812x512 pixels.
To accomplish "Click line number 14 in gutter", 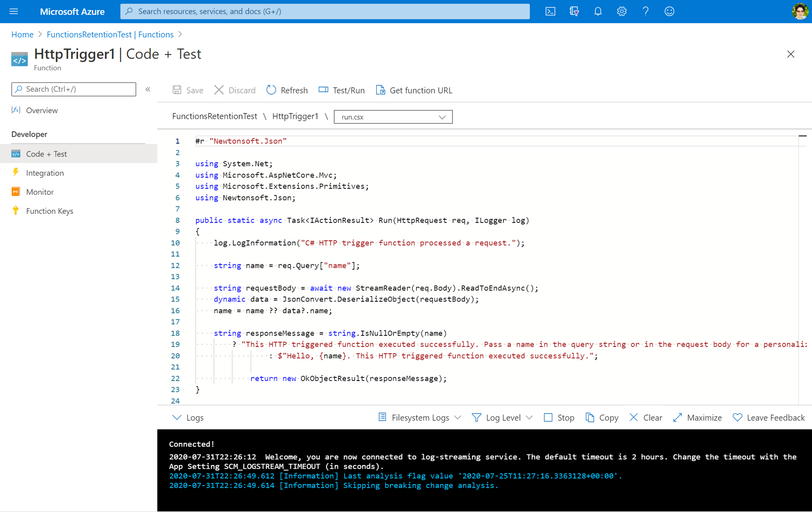I will pos(175,288).
